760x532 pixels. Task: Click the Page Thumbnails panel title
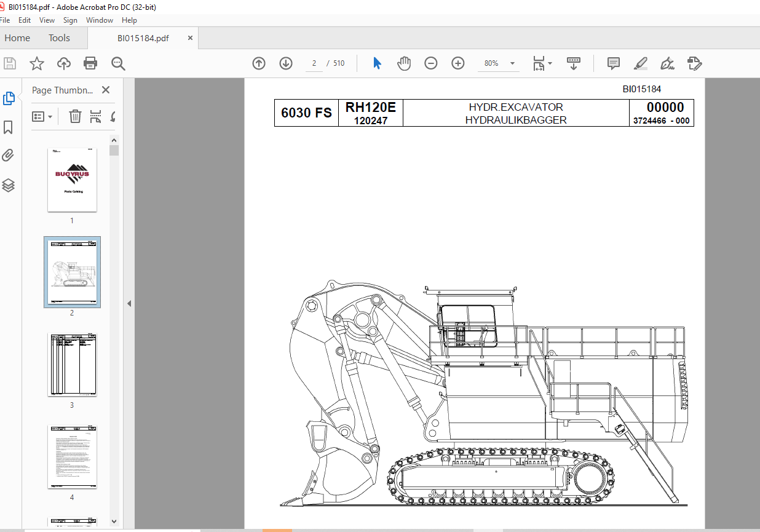click(x=63, y=90)
